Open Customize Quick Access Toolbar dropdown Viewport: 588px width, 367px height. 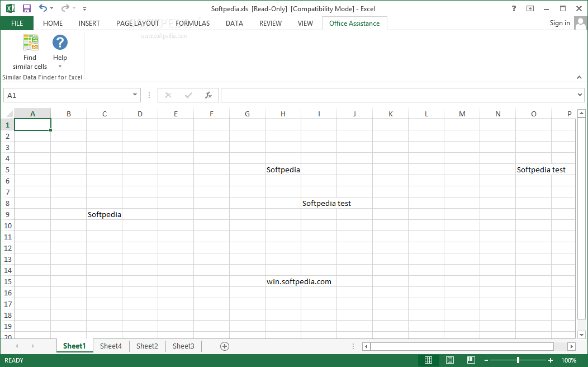point(85,8)
